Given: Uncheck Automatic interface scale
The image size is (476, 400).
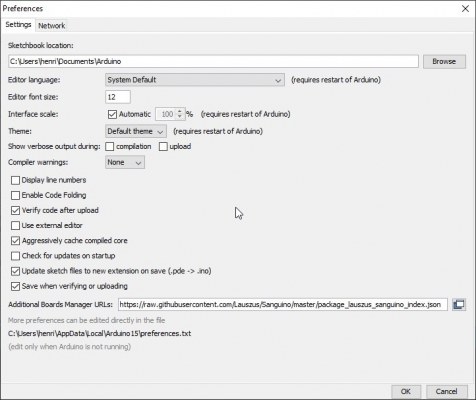Looking at the screenshot, I should [112, 114].
